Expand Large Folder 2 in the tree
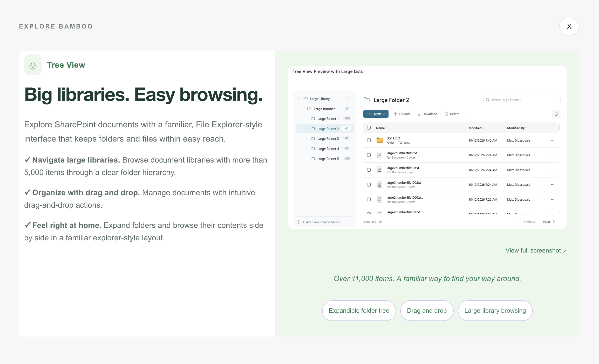 tap(306, 129)
